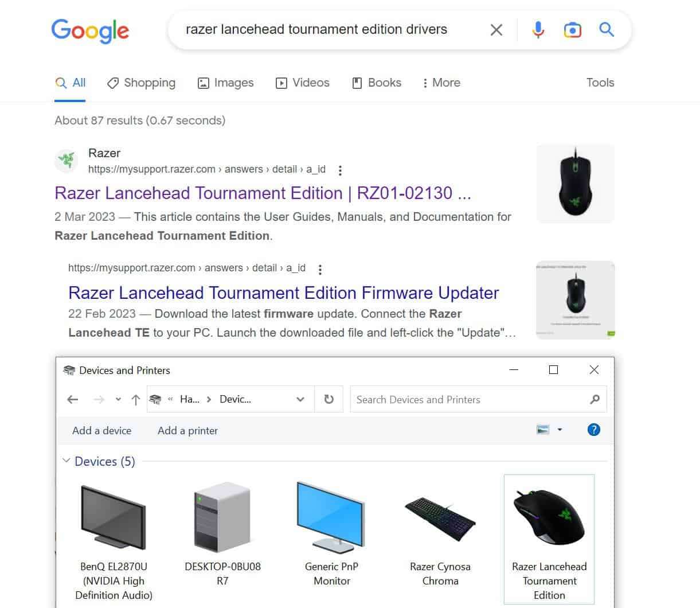
Task: Select the DESKTOP-0BU08R7 computer device
Action: tap(222, 533)
